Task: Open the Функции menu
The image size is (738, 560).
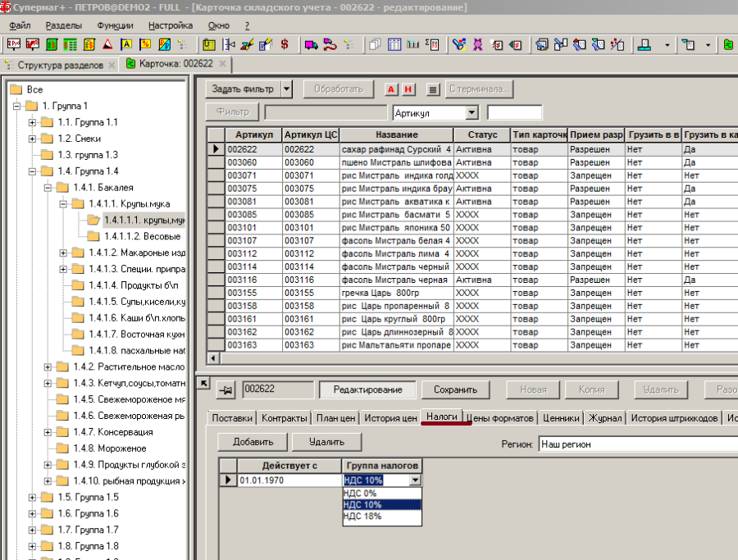Action: (115, 25)
